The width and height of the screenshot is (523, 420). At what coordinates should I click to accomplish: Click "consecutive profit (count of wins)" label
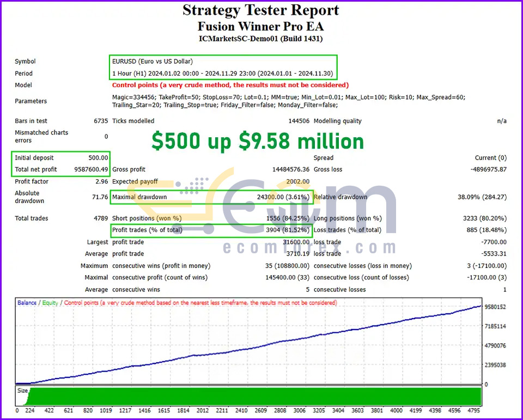[160, 278]
